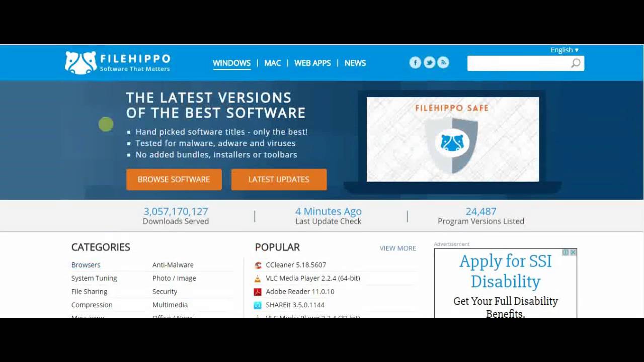Viewport: 644px width, 362px height.
Task: Open SHAREit 3.5.0.1144 link
Action: point(295,305)
